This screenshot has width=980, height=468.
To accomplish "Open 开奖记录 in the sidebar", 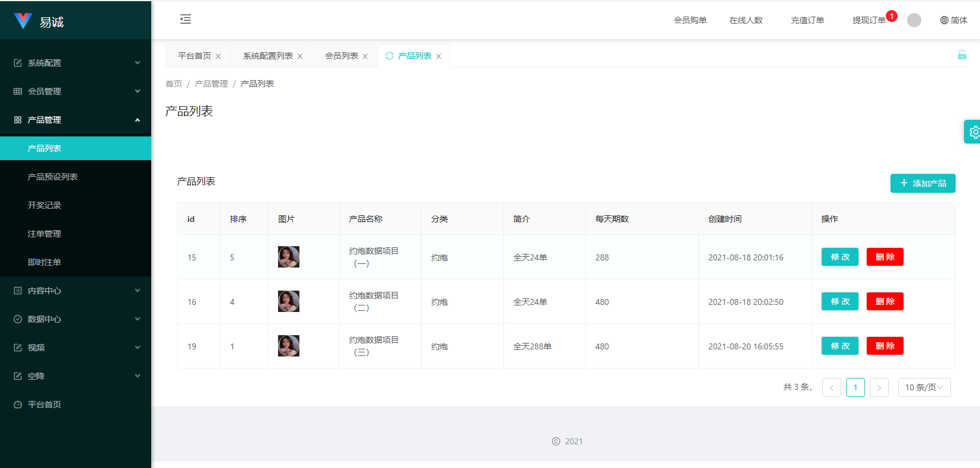I will coord(44,205).
